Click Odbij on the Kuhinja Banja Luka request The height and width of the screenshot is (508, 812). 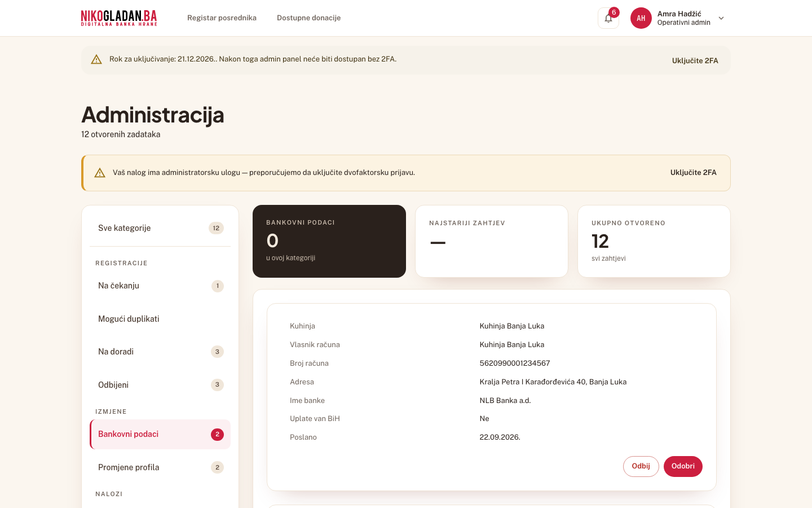tap(641, 466)
